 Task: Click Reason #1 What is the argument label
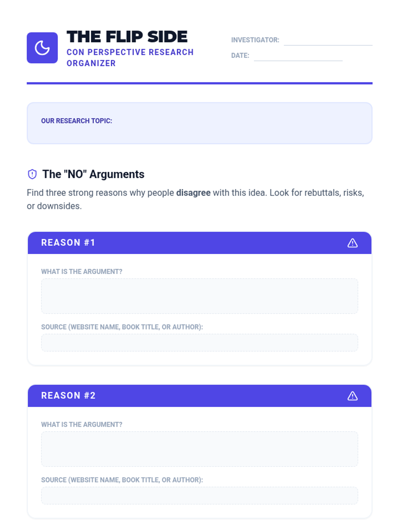point(81,272)
